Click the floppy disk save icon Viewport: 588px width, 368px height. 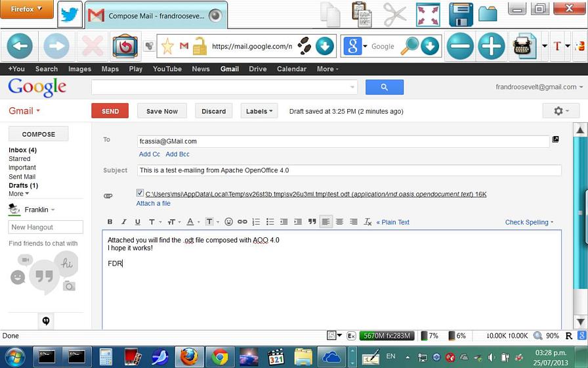[x=461, y=14]
